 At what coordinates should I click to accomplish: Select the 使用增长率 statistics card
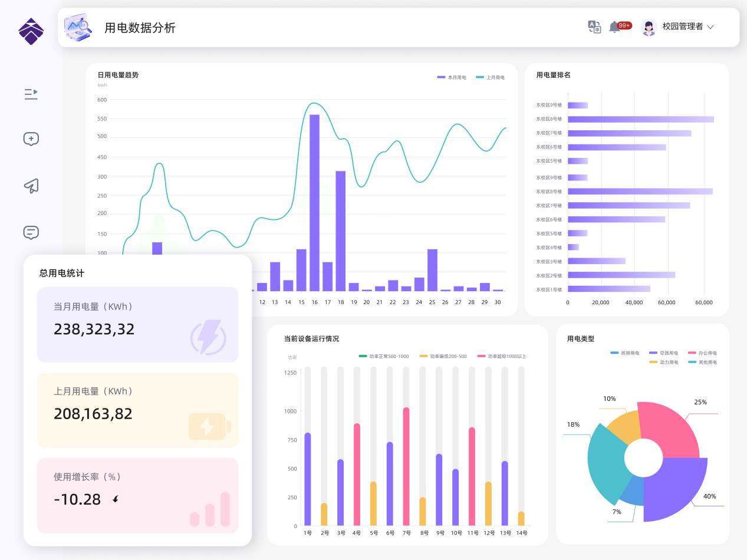[137, 495]
